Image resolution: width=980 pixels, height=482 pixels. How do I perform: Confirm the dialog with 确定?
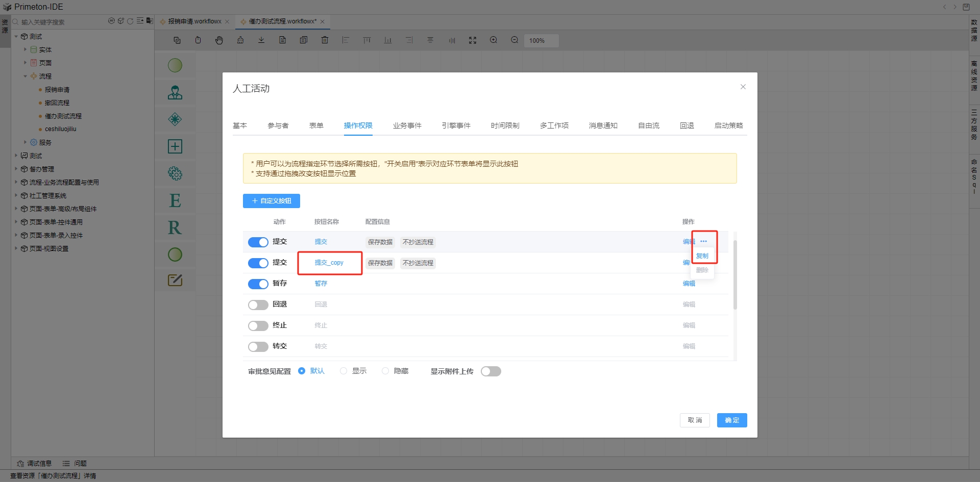[x=731, y=420]
